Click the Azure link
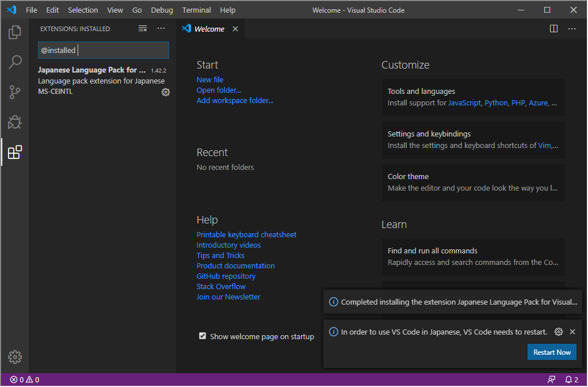 pos(538,103)
